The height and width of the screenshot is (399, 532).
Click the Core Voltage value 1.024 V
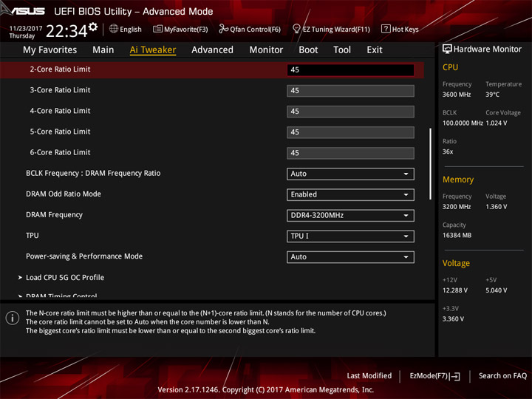click(x=497, y=123)
